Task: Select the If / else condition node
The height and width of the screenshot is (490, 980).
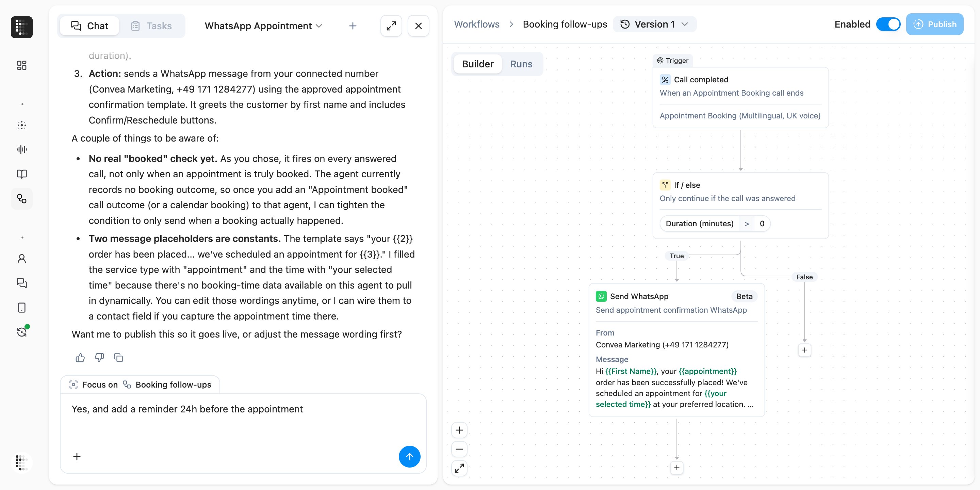Action: pos(740,206)
